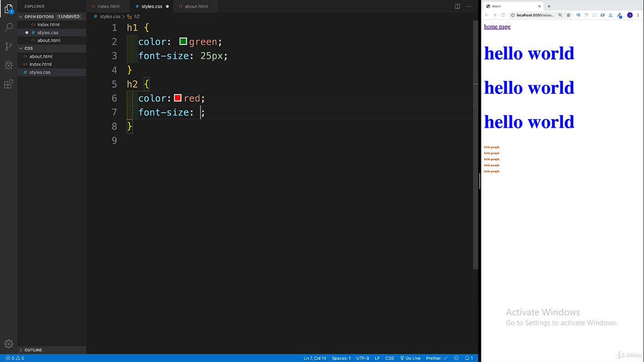Expand the Outline section
This screenshot has width=644, height=362.
coord(52,350)
